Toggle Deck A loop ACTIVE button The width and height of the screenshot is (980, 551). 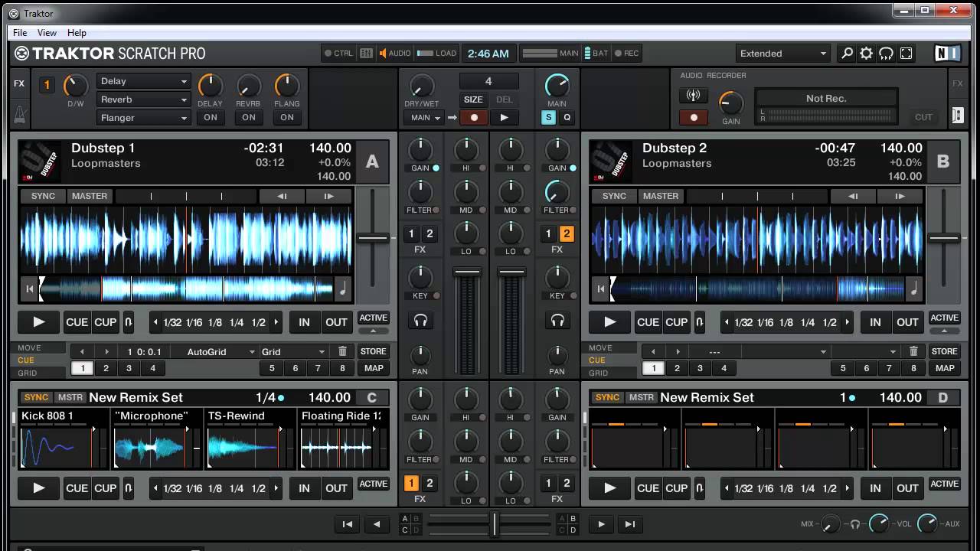pos(374,318)
